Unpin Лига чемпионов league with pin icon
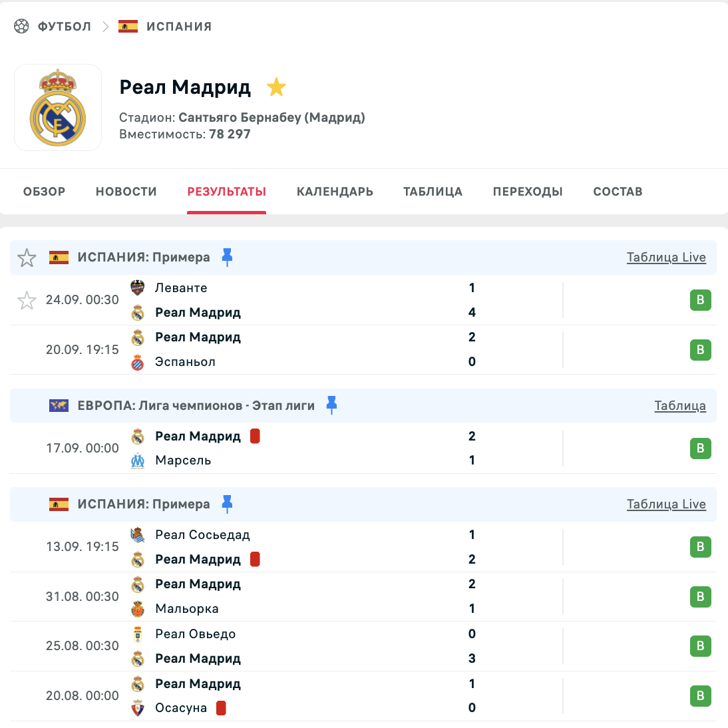The width and height of the screenshot is (728, 728). [331, 405]
